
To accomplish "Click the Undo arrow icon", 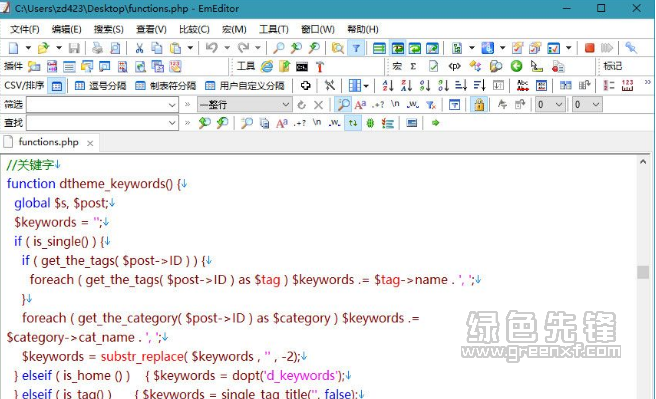I will point(212,48).
